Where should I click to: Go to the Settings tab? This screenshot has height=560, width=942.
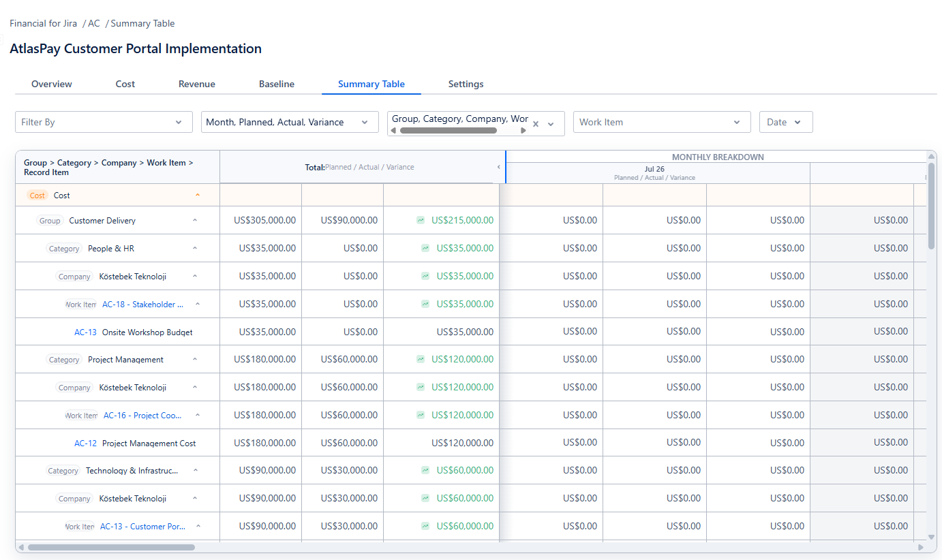tap(466, 84)
